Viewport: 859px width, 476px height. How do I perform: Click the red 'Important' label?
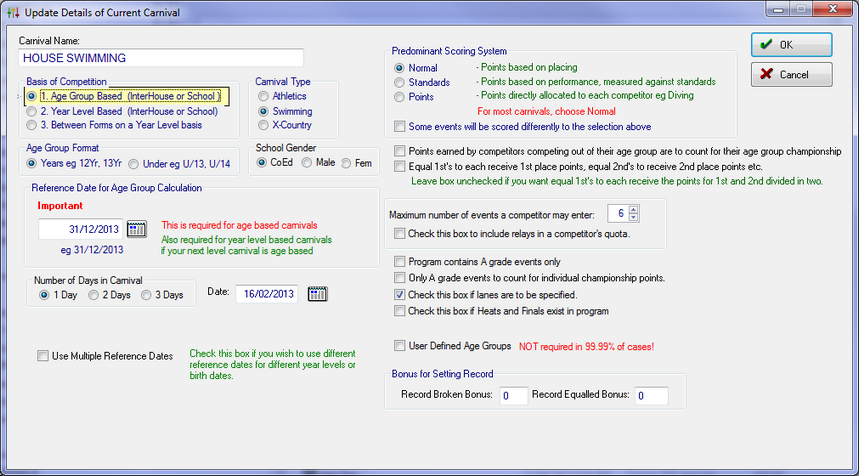point(60,206)
